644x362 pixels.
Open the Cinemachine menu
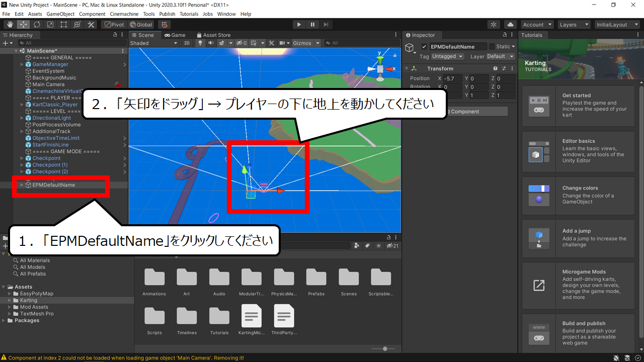[124, 14]
